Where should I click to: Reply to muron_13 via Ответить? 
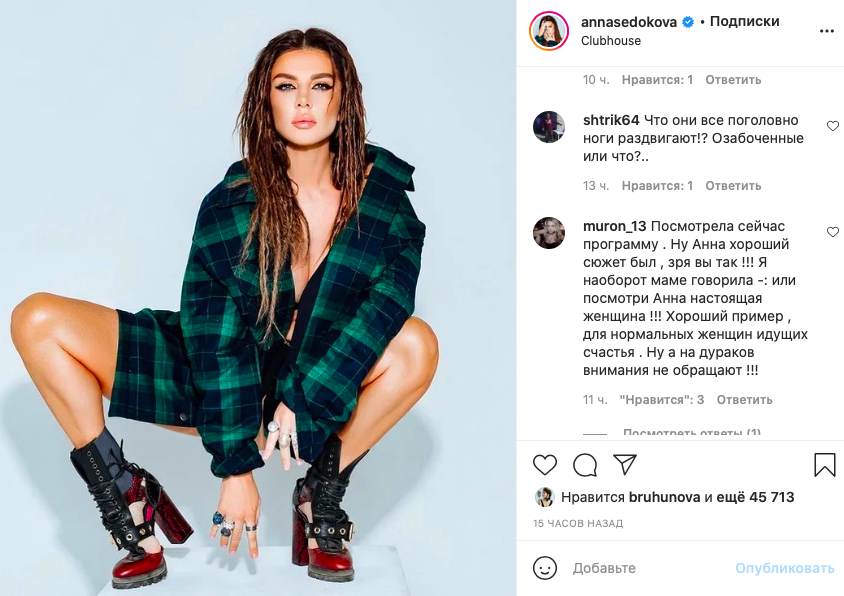744,400
